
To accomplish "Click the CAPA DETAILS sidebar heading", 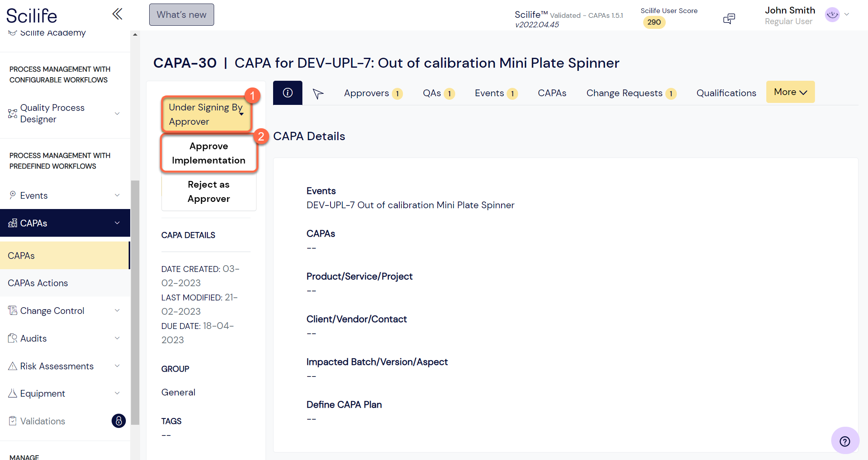I will pyautogui.click(x=188, y=235).
